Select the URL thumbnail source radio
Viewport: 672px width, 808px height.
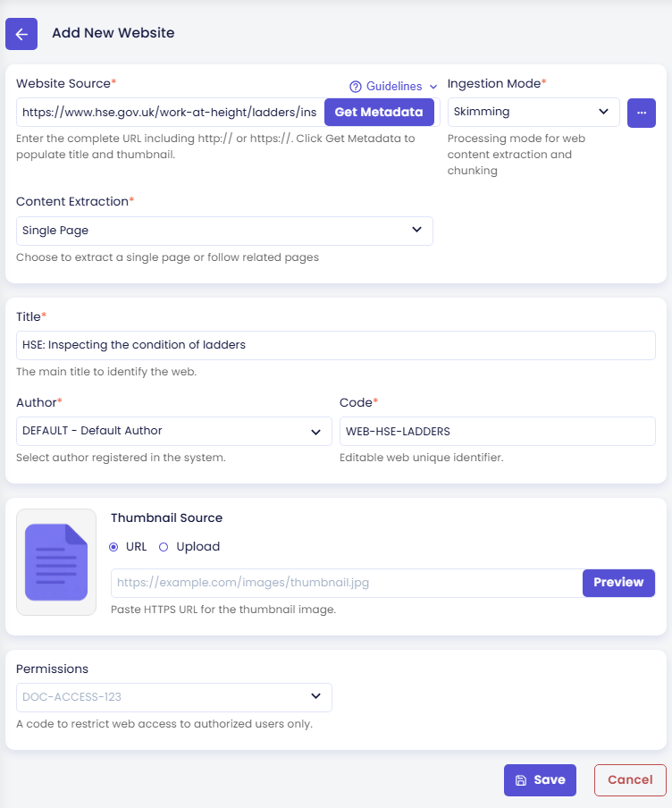tap(113, 547)
